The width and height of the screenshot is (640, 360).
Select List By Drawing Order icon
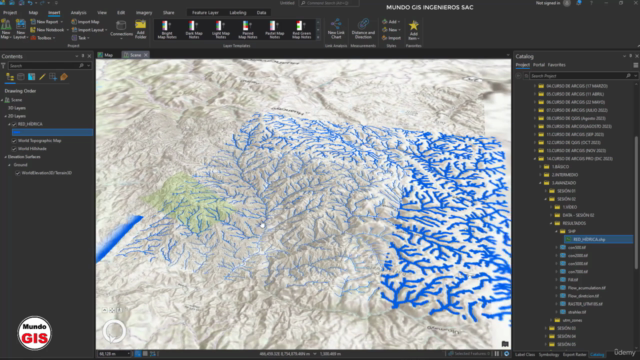pyautogui.click(x=10, y=77)
